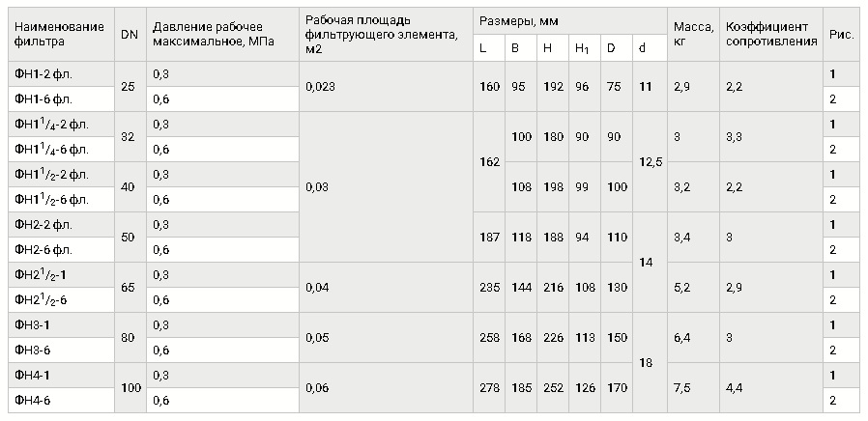Image resolution: width=868 pixels, height=421 pixels.
Task: Click the DN column header
Action: click(x=130, y=35)
